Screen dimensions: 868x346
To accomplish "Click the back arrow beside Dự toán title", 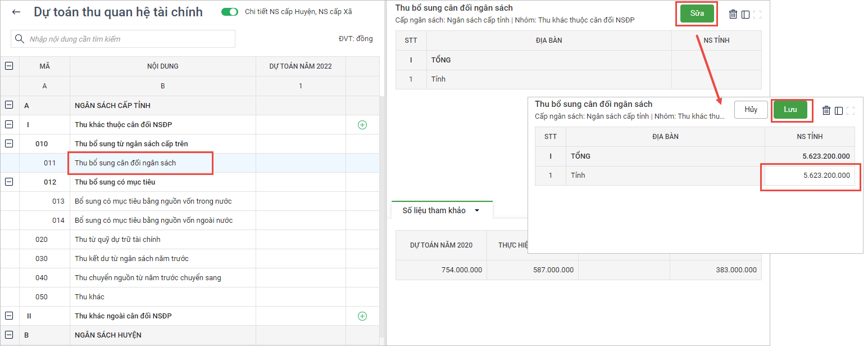I will [x=16, y=12].
